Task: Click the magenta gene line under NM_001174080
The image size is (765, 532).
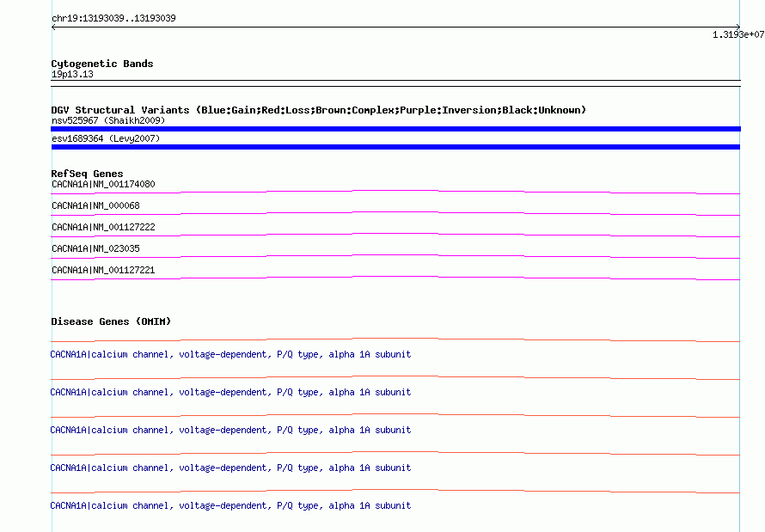Action: click(395, 191)
